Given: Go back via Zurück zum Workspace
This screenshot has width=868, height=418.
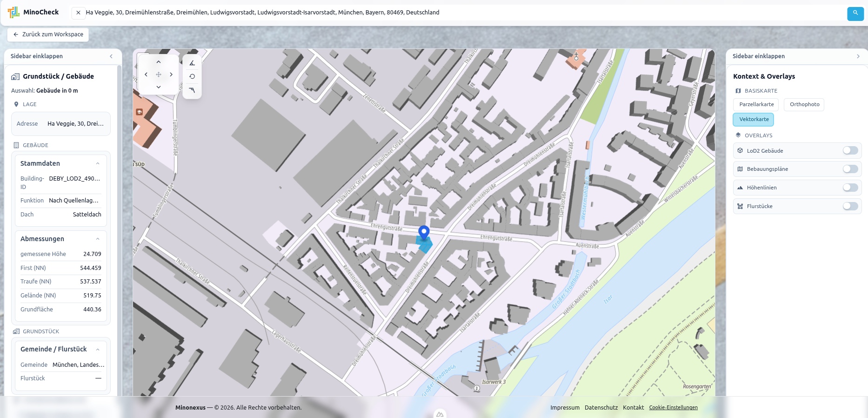Looking at the screenshot, I should click(48, 34).
